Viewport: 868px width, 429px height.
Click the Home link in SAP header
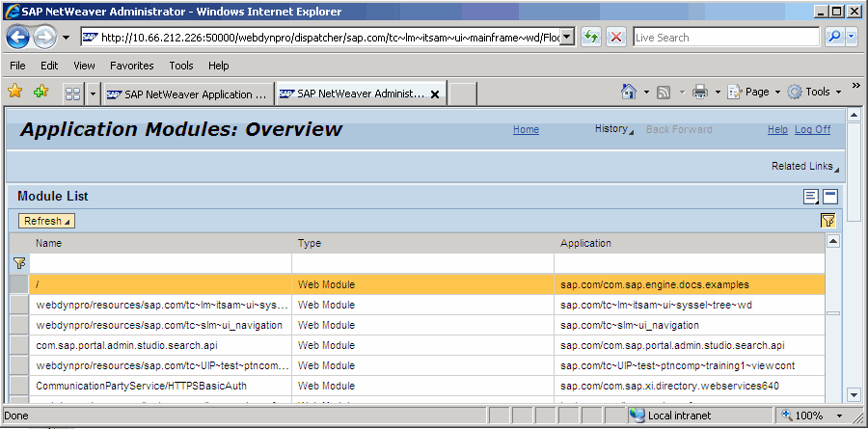[526, 129]
